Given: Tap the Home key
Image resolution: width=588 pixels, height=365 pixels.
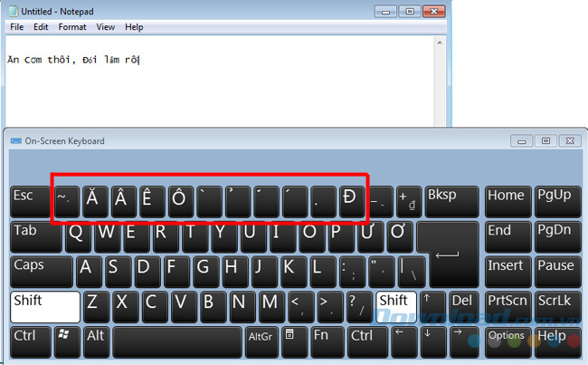Looking at the screenshot, I should [507, 202].
